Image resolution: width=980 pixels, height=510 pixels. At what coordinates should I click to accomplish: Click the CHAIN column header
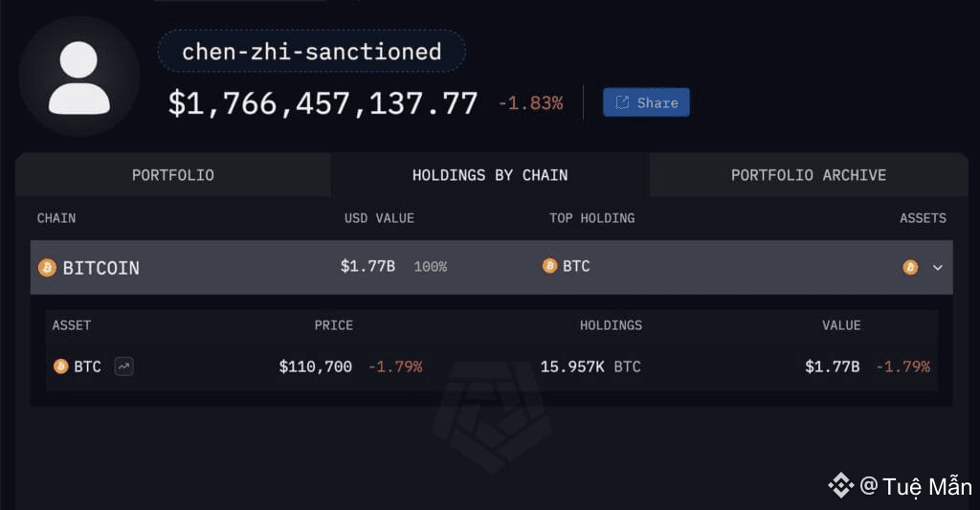pyautogui.click(x=56, y=218)
